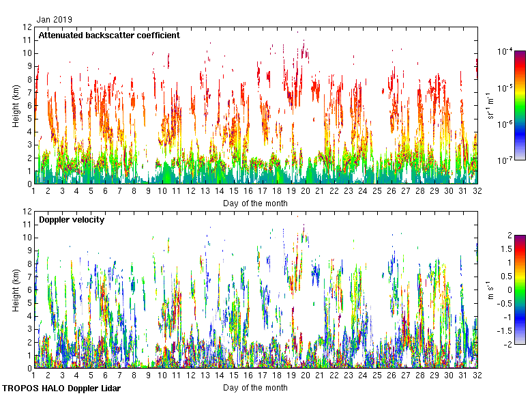
Task: Click the 0 tick label on velocity colorbar
Action: pos(507,289)
